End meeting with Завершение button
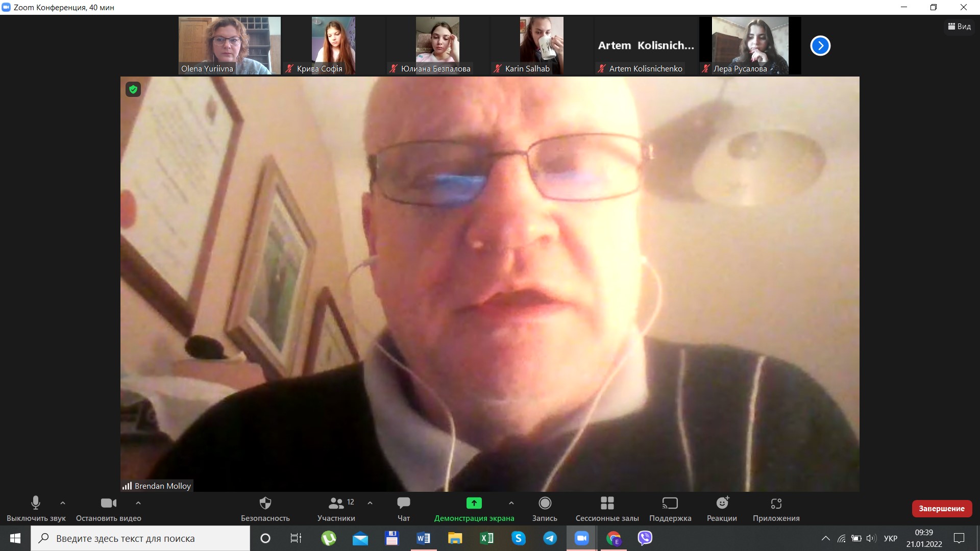Screen dimensions: 980x551 point(942,509)
